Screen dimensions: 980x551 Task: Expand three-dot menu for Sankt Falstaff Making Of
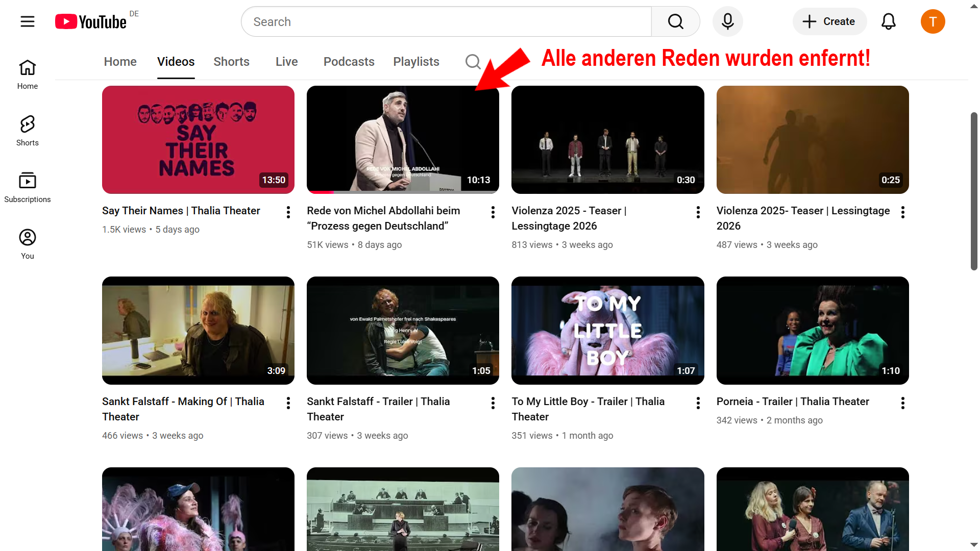[x=288, y=403]
